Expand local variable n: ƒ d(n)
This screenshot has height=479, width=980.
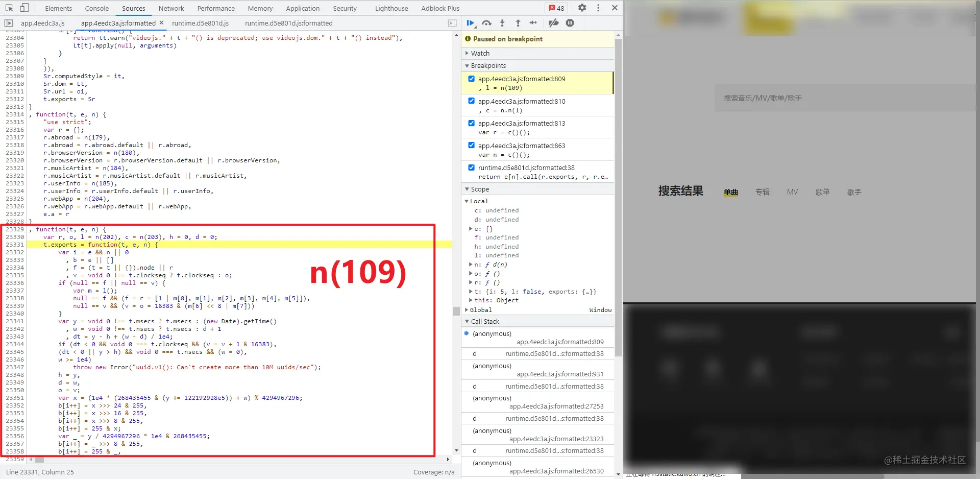point(471,265)
